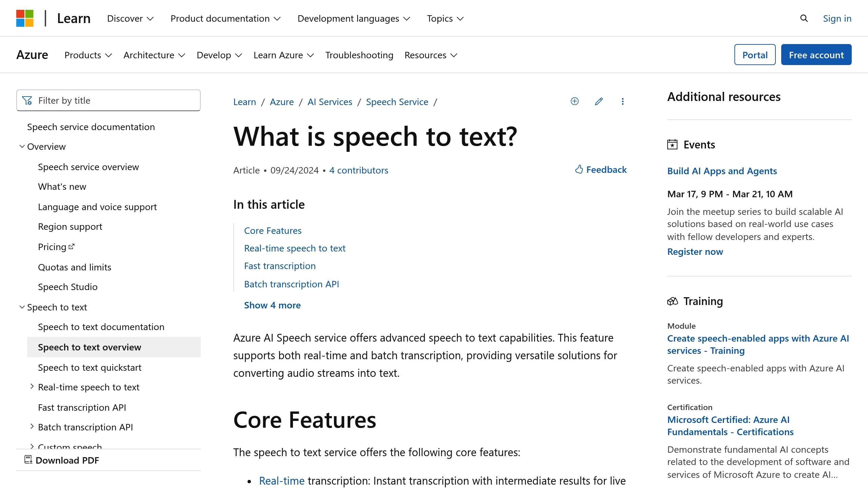Open the Troubleshooting menu item
Image resolution: width=868 pixels, height=488 pixels.
(359, 55)
